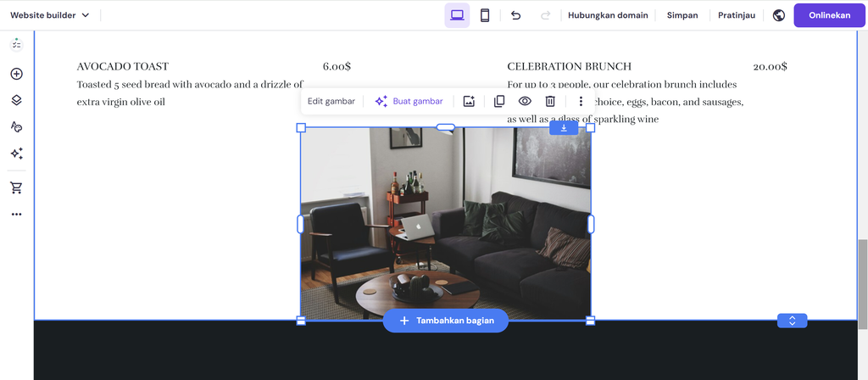Delete the selected image
This screenshot has width=868, height=380.
coord(550,102)
